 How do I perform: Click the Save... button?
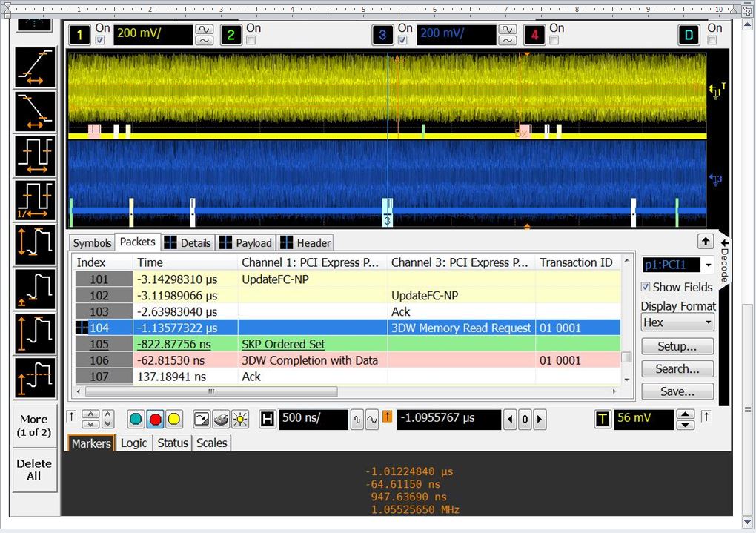(677, 391)
